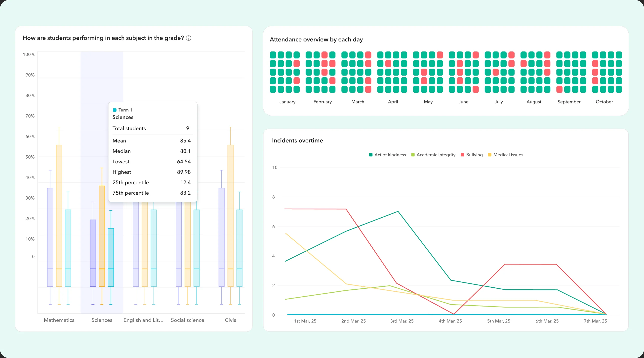The height and width of the screenshot is (358, 644).
Task: Click the 7th Mar, 25 axis label
Action: (596, 321)
